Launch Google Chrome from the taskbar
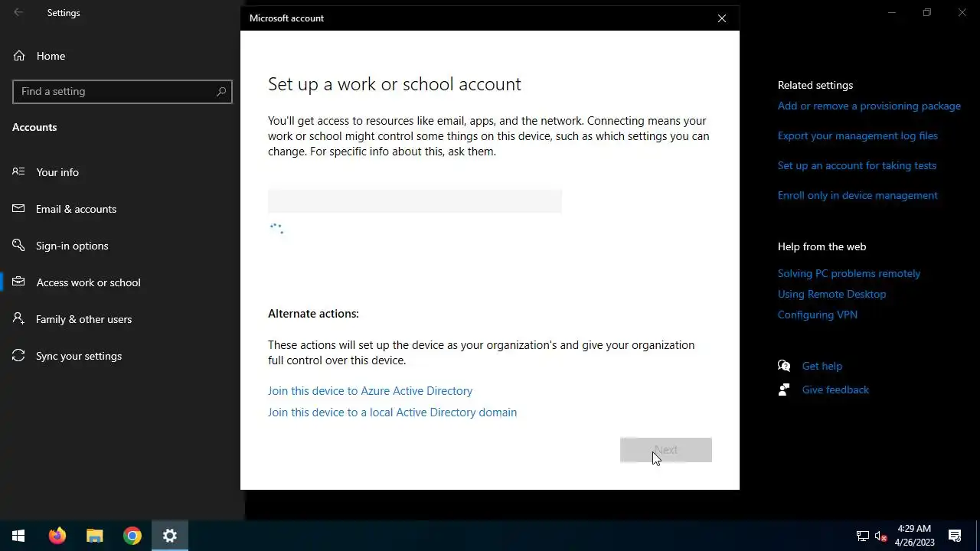Viewport: 980px width, 551px height. (132, 536)
